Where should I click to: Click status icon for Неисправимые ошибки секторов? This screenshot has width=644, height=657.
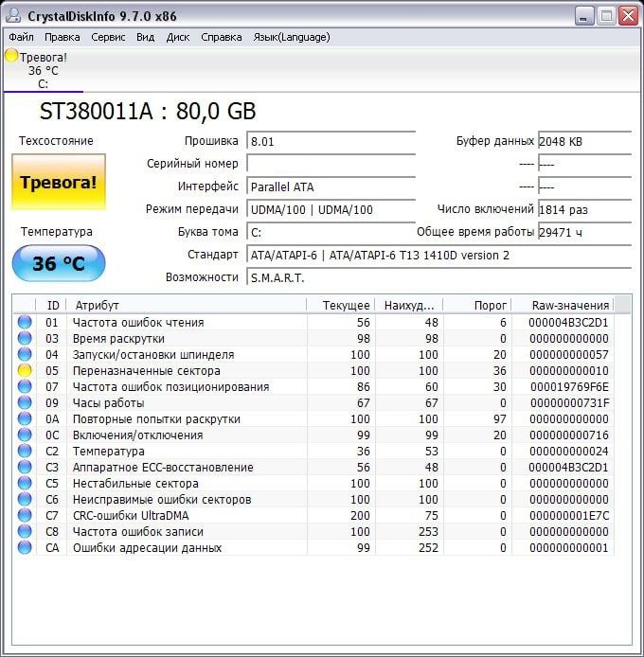tap(25, 499)
